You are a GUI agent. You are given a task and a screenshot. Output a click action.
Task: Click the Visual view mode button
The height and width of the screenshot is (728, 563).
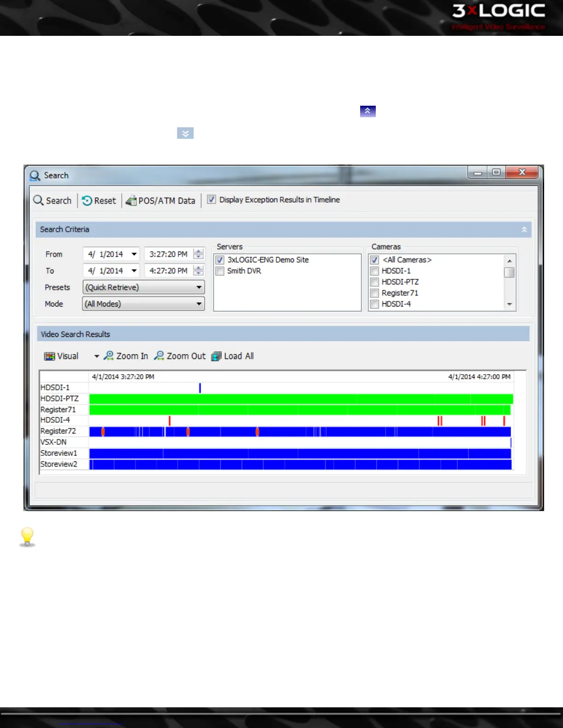[x=62, y=356]
